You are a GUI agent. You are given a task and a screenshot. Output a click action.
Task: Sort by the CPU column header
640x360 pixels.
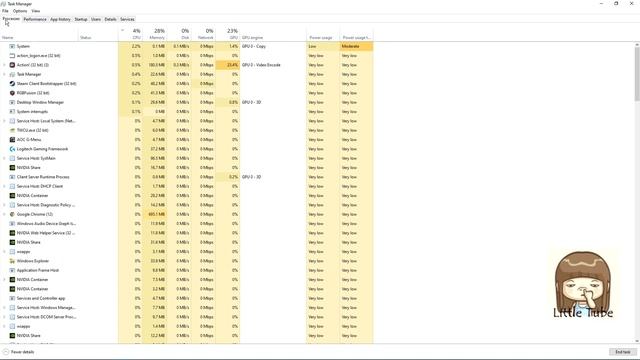point(131,34)
